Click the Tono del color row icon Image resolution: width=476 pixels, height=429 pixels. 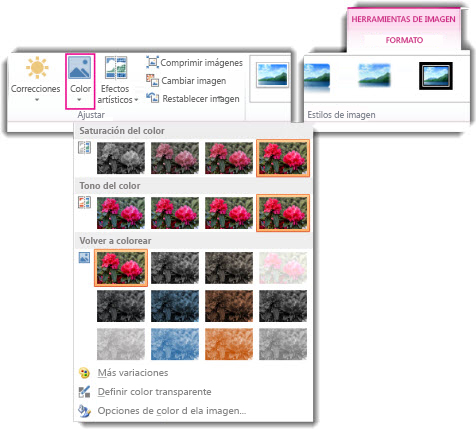(x=84, y=202)
